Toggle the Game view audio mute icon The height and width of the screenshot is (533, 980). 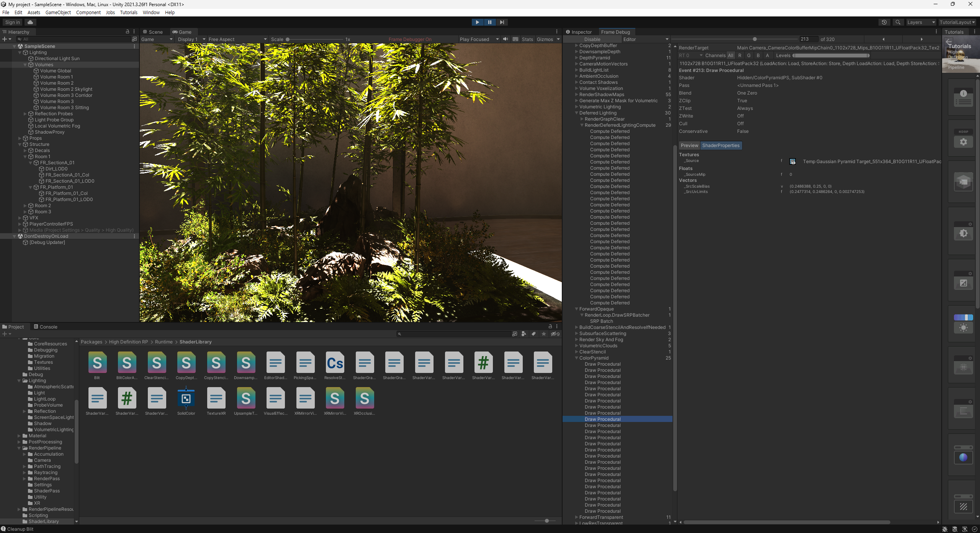coord(506,39)
